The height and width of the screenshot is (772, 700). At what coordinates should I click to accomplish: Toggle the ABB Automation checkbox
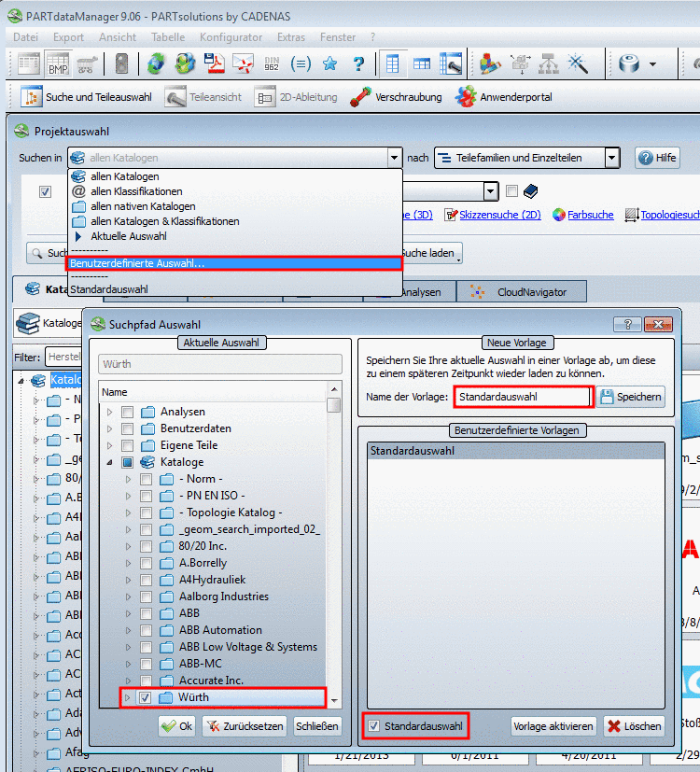click(147, 630)
